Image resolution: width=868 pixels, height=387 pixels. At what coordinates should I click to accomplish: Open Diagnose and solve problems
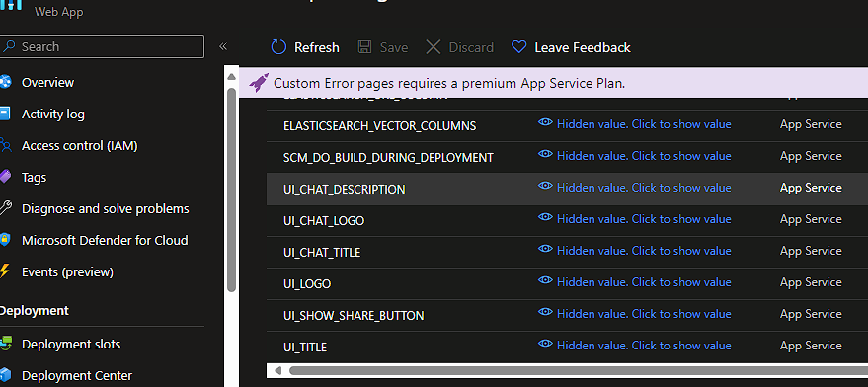click(106, 208)
